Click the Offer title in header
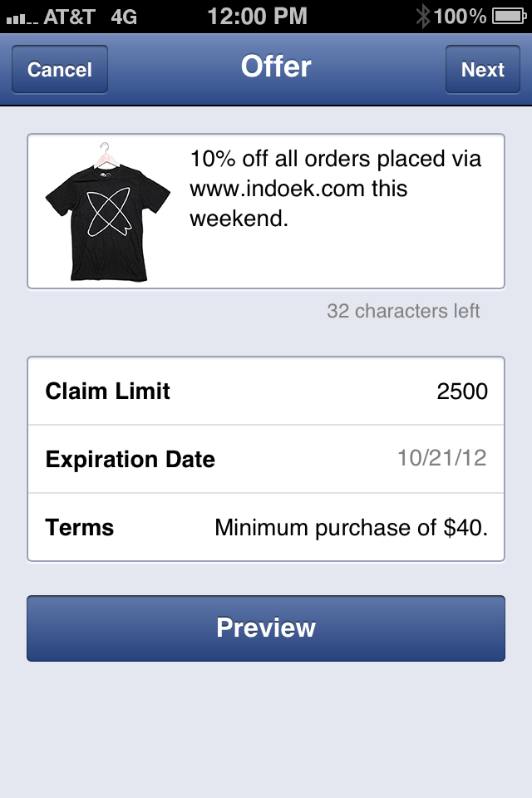The width and height of the screenshot is (532, 798). (x=276, y=66)
